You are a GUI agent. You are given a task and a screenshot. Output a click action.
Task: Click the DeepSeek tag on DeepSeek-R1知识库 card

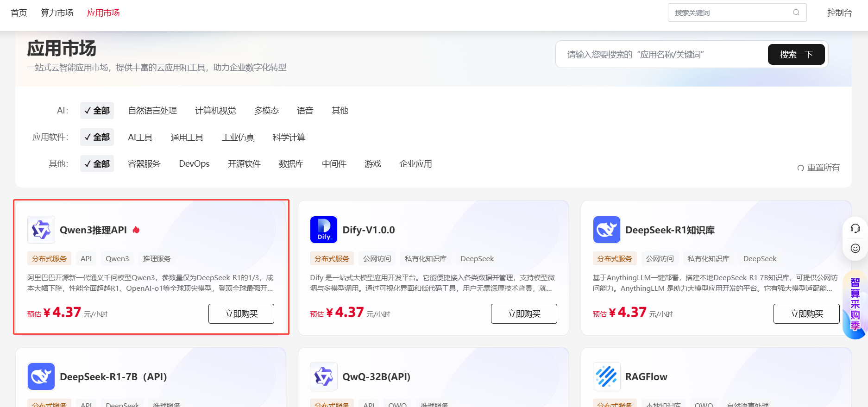pyautogui.click(x=760, y=259)
